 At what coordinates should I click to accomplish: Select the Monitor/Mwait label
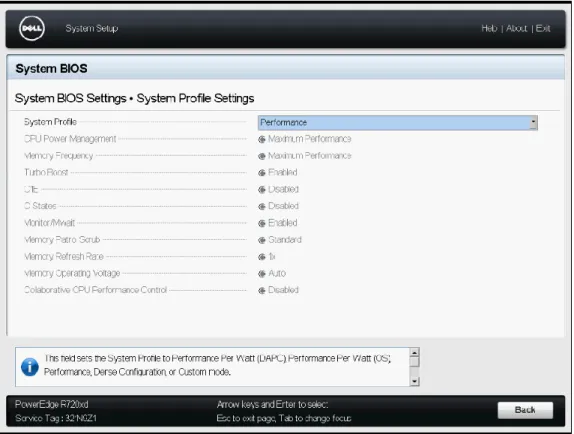pos(49,223)
